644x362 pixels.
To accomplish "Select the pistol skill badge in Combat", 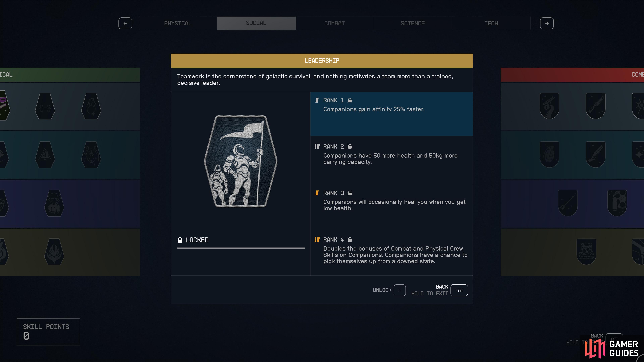I will tap(550, 106).
